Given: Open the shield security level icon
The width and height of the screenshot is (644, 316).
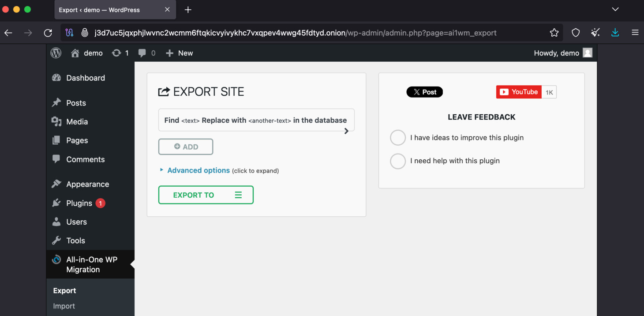Looking at the screenshot, I should click(576, 33).
